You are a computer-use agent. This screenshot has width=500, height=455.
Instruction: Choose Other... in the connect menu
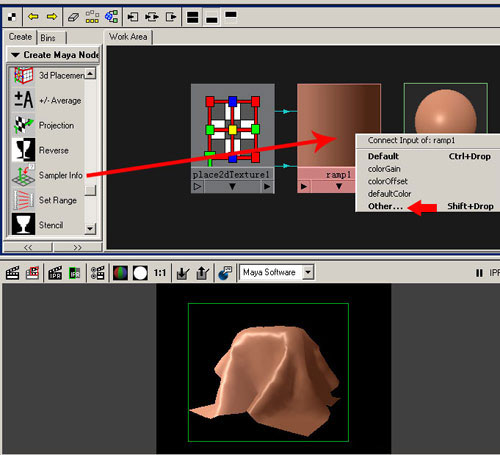(x=386, y=206)
